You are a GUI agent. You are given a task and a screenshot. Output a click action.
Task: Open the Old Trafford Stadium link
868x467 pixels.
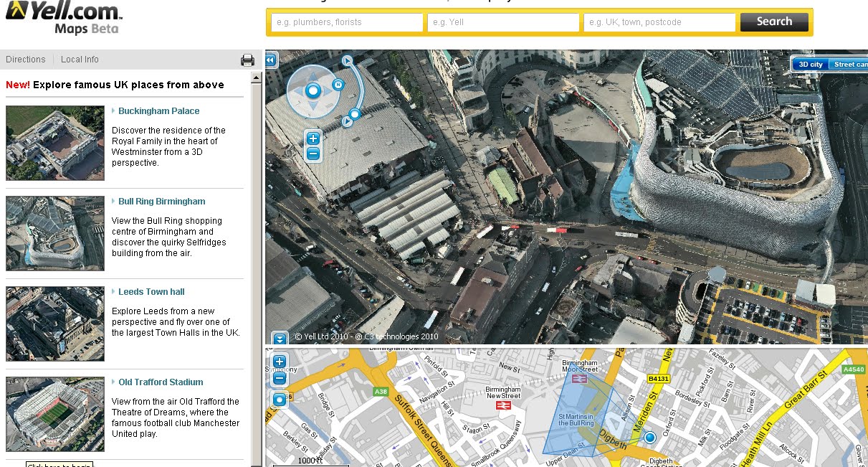(x=161, y=382)
